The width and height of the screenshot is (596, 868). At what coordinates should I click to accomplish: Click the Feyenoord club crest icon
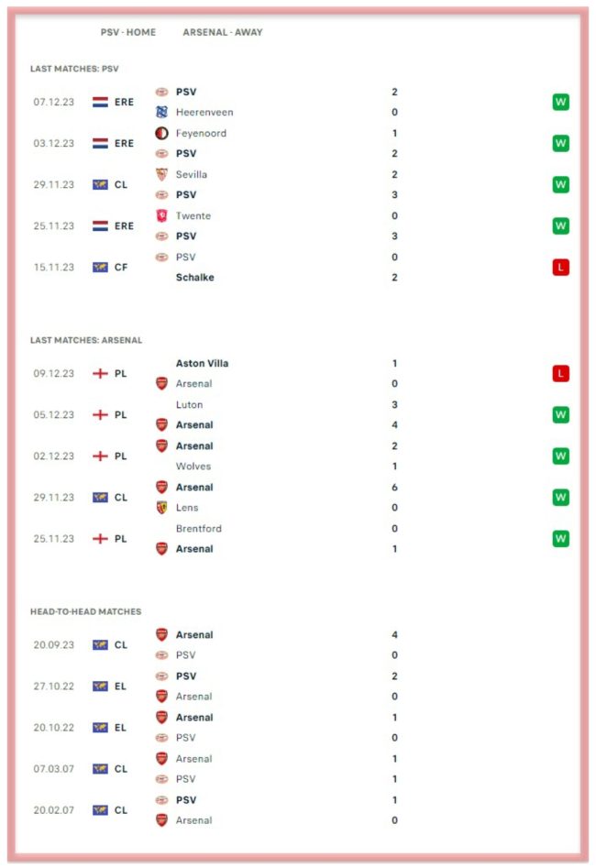coord(161,134)
